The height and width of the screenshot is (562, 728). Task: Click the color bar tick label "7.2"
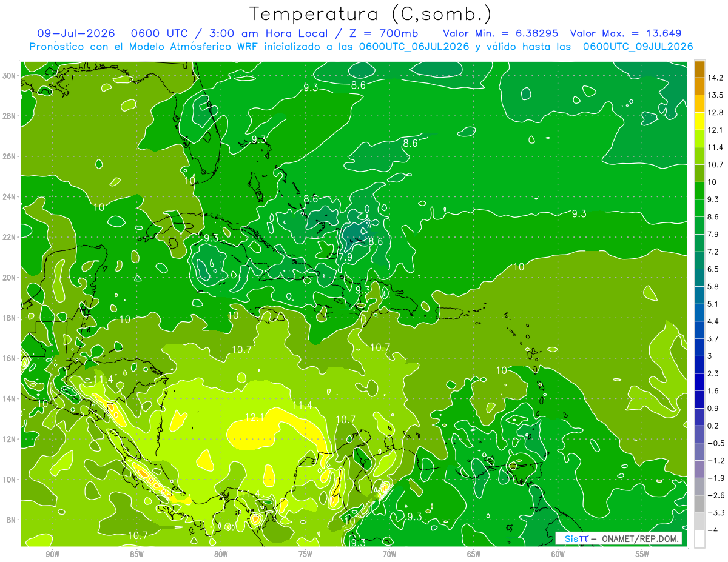tap(714, 252)
